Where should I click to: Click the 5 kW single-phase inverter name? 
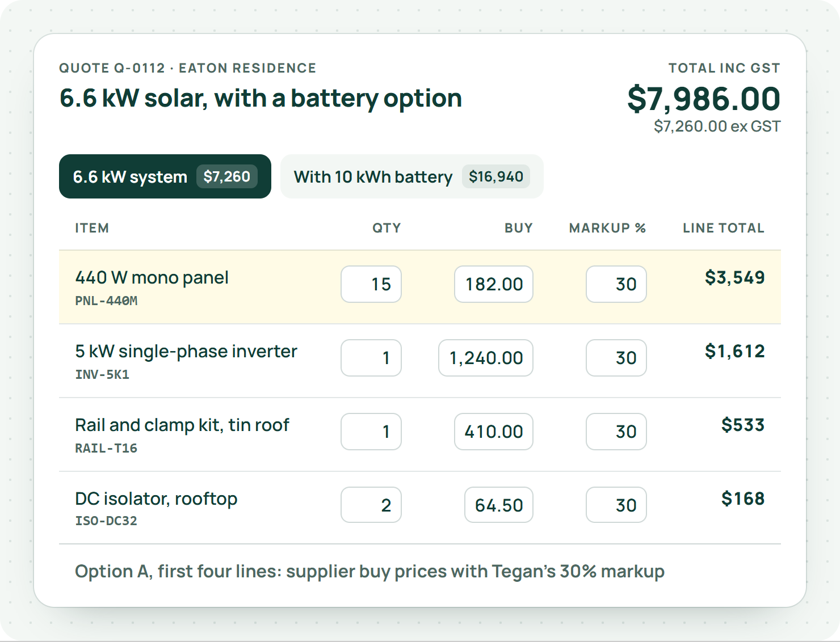(186, 351)
